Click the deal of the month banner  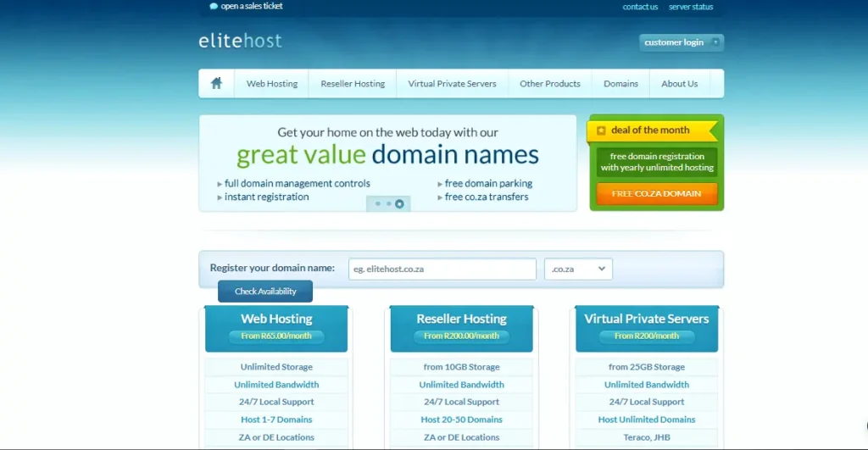tap(652, 131)
